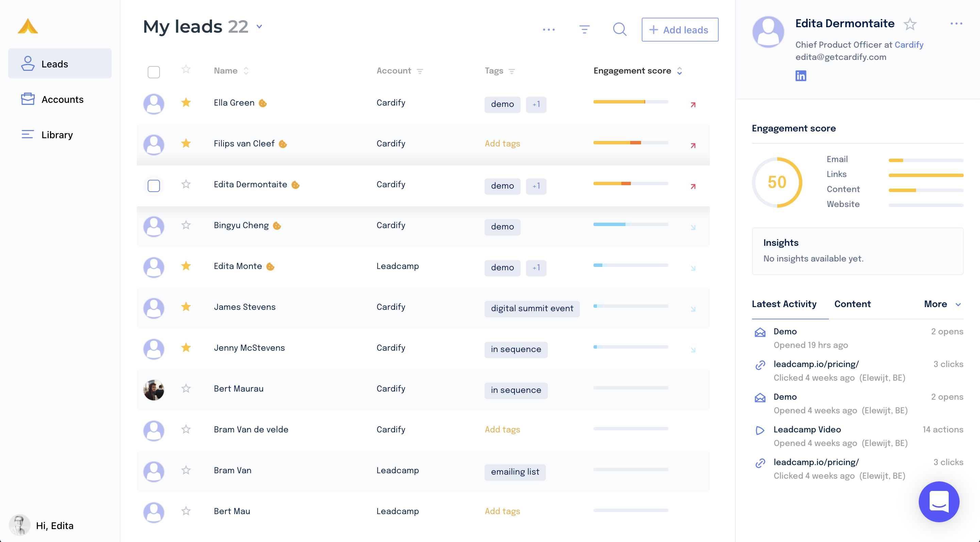
Task: Star the lead Bert Maurau
Action: point(186,388)
